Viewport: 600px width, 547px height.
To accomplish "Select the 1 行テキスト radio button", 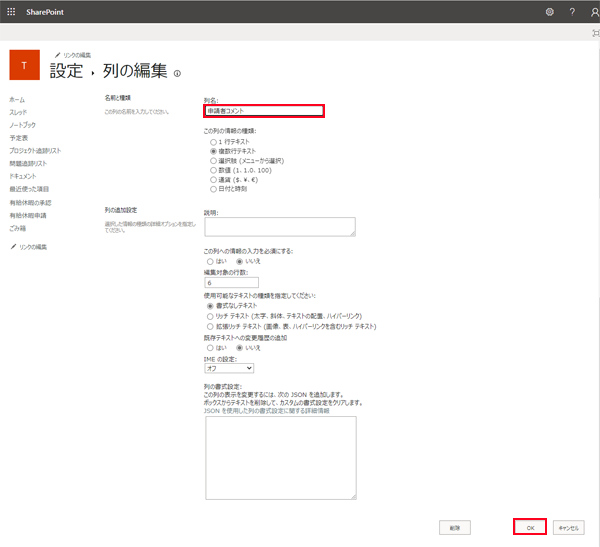I will coord(213,142).
